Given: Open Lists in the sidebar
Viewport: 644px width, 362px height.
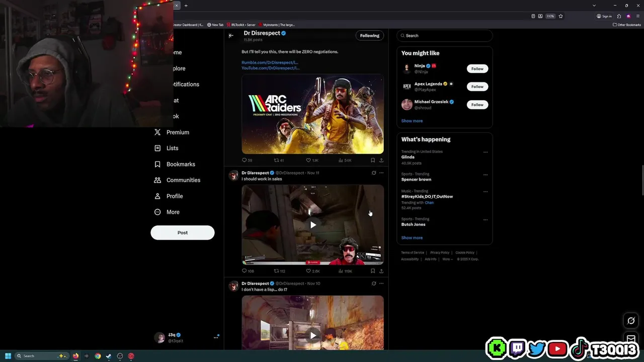Looking at the screenshot, I should tap(166, 148).
